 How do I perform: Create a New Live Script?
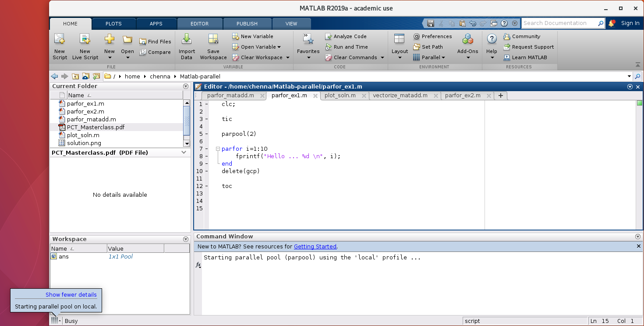pos(85,46)
